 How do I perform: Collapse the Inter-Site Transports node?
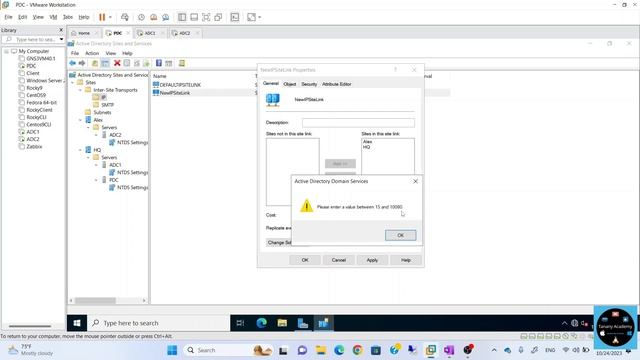(x=80, y=90)
